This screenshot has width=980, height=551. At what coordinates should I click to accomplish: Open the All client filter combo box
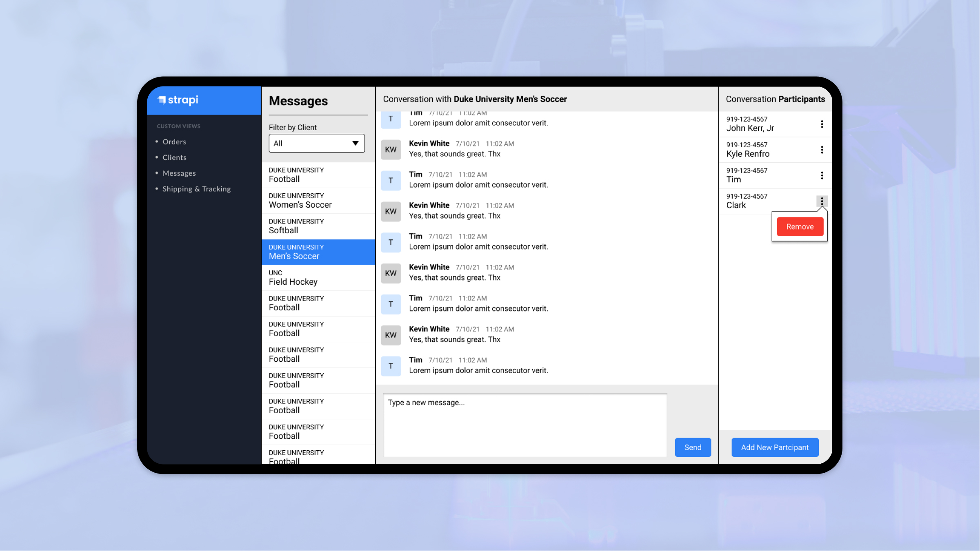(x=310, y=143)
